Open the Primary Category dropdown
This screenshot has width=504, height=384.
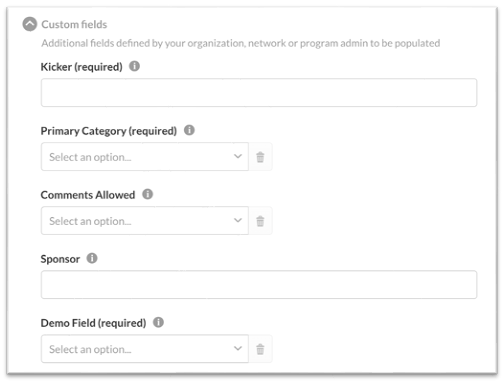tap(145, 157)
